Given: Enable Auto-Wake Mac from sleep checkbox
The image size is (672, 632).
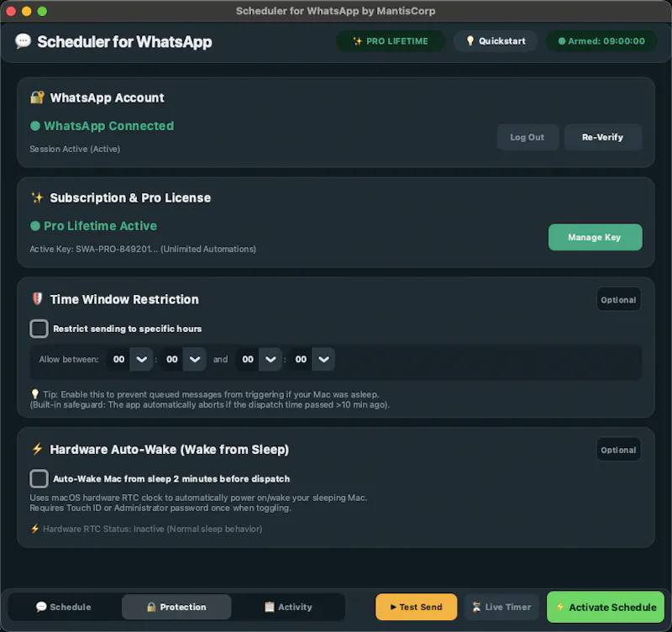Looking at the screenshot, I should point(39,478).
